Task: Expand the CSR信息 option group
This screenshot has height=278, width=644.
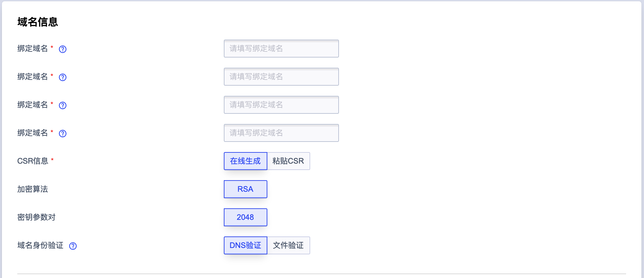Action: [267, 161]
